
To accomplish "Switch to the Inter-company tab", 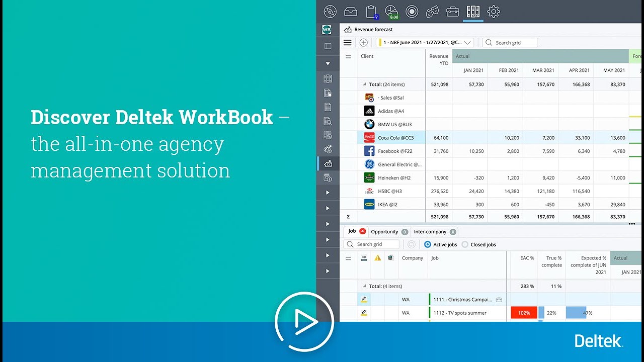I will click(435, 232).
